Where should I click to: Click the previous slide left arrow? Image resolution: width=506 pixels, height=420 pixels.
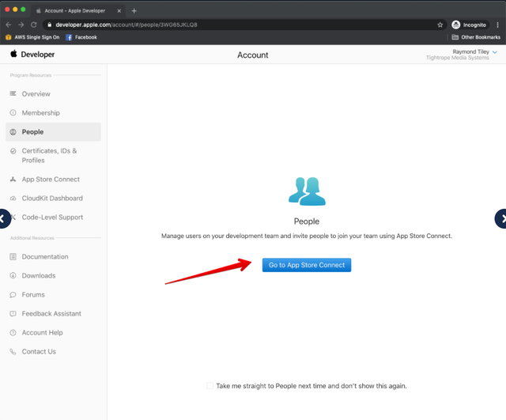(5, 218)
